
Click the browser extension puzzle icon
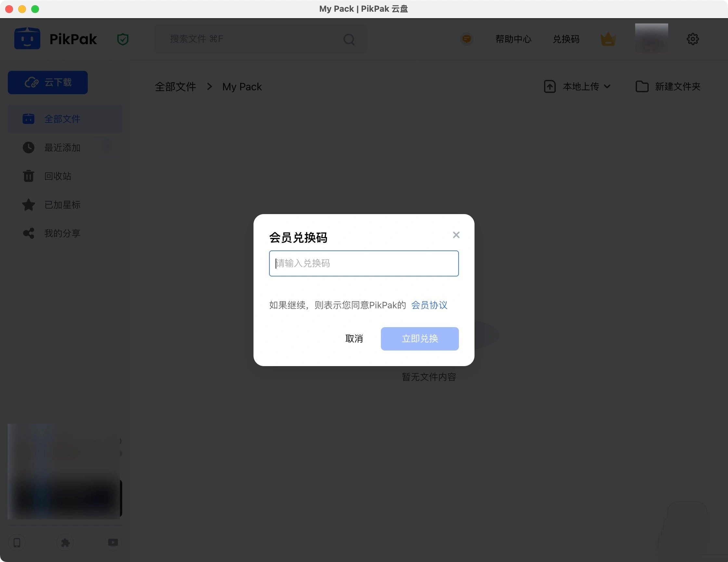pos(65,543)
